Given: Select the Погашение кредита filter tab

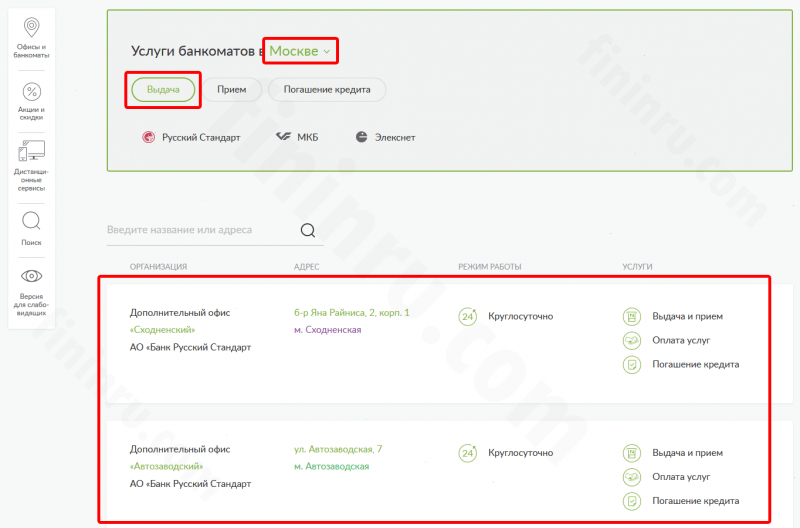Looking at the screenshot, I should pos(327,89).
